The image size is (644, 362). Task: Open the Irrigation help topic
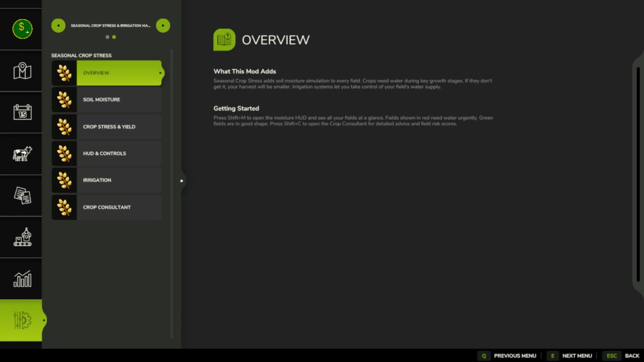tap(107, 180)
